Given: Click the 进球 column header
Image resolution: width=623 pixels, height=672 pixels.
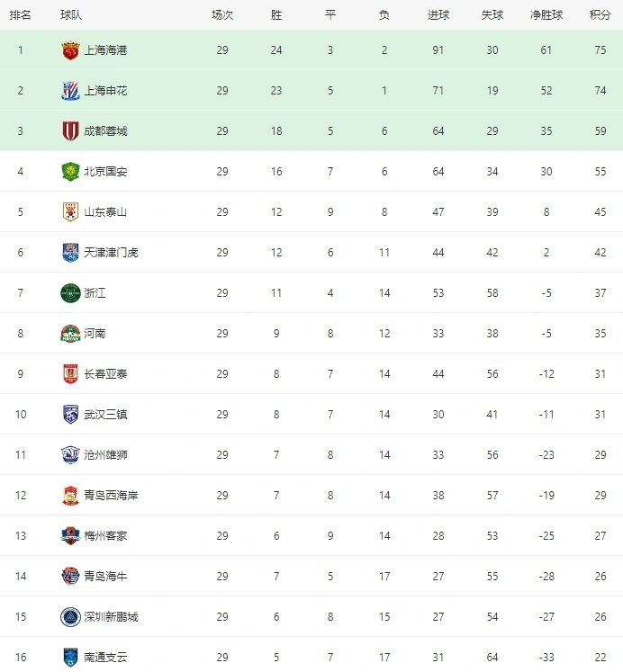Looking at the screenshot, I should pos(438,15).
